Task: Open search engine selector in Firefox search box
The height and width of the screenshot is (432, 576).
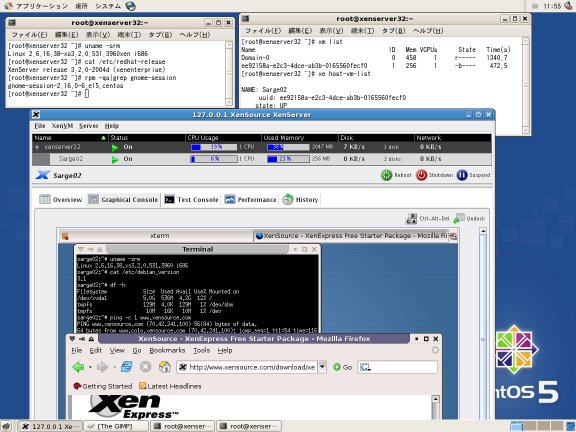Action: point(365,367)
